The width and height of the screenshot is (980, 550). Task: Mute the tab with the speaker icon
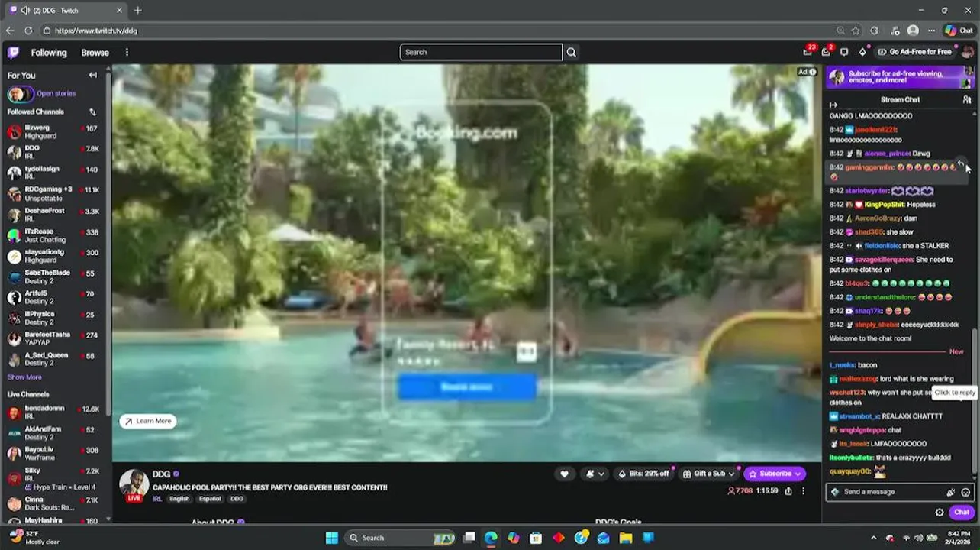[x=25, y=10]
